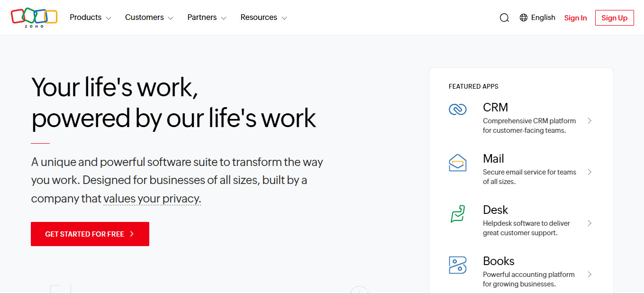The image size is (644, 294).
Task: Expand the Customers dropdown
Action: point(148,17)
